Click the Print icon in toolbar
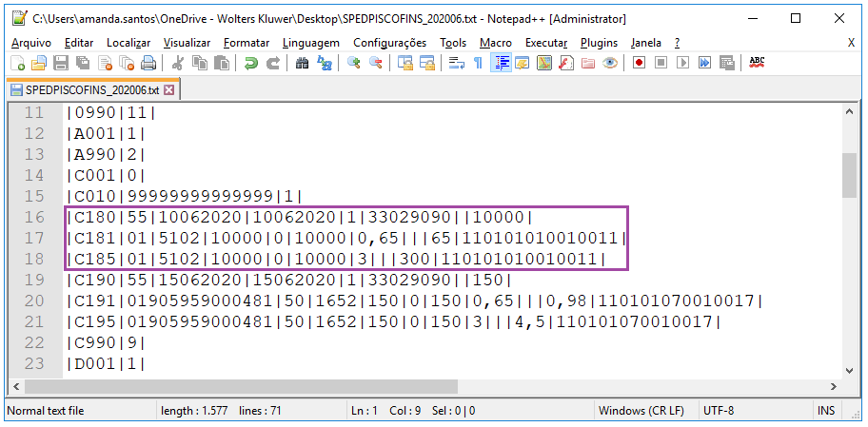The width and height of the screenshot is (868, 427). click(x=148, y=63)
